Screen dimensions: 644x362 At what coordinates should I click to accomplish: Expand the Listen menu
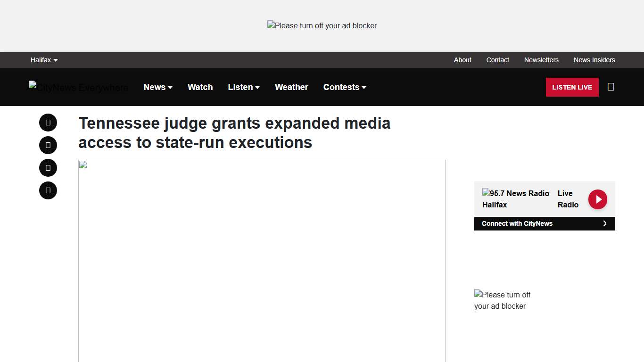243,87
